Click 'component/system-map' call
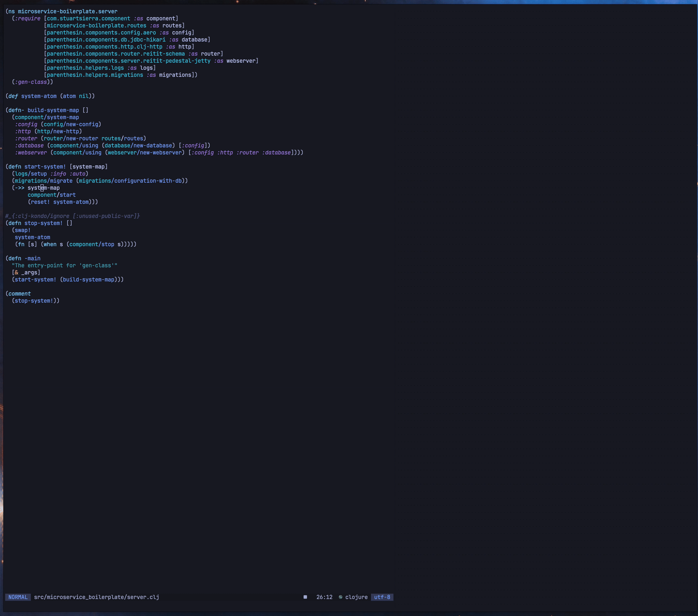698x616 pixels. click(47, 117)
